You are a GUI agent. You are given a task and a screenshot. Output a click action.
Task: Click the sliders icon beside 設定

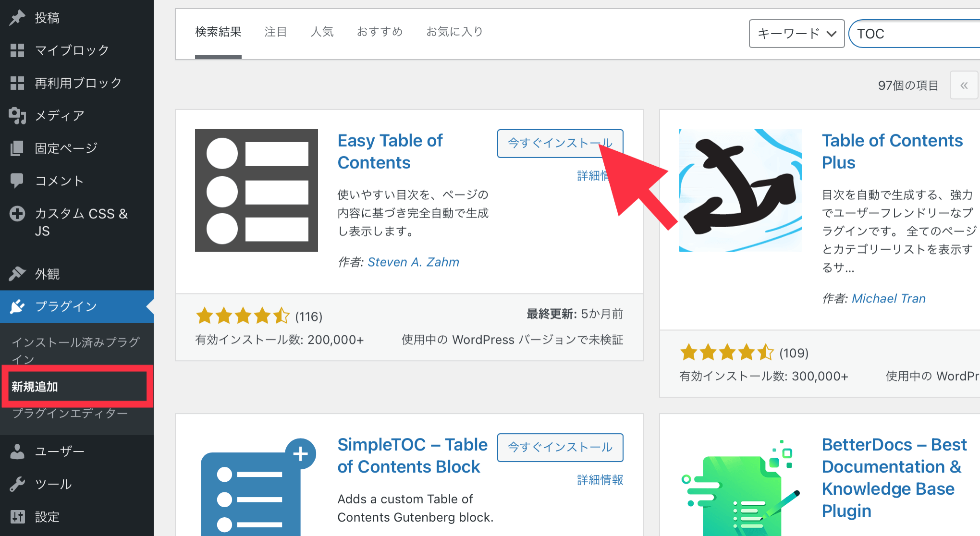tap(17, 517)
